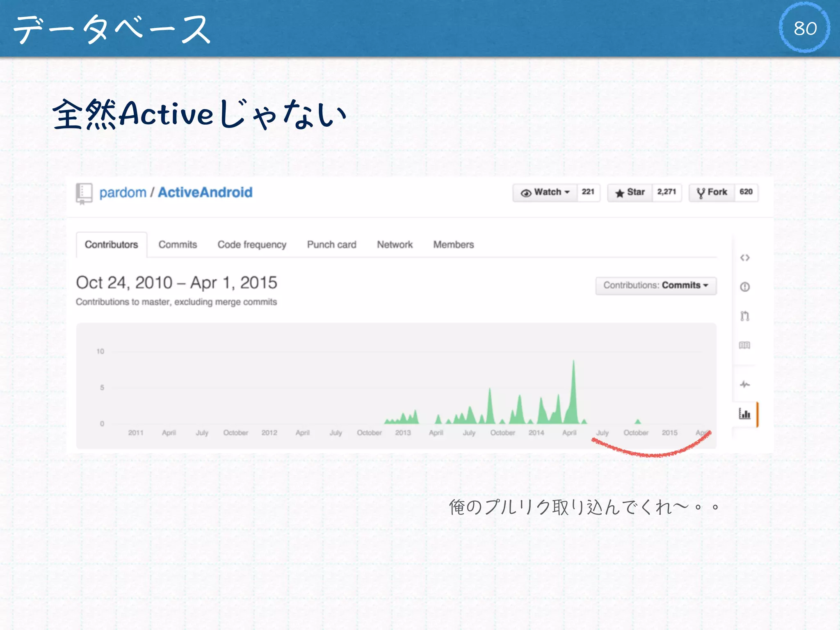
Task: Click the Fork button
Action: (x=712, y=192)
